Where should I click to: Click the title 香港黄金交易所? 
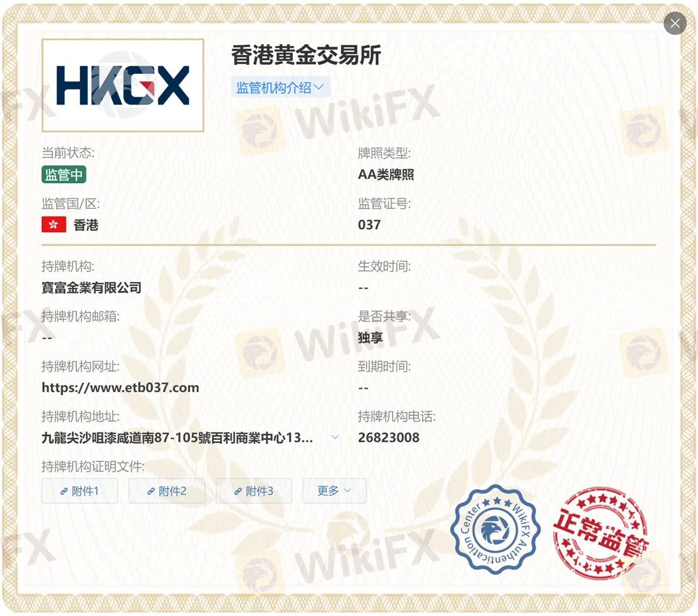click(x=306, y=55)
